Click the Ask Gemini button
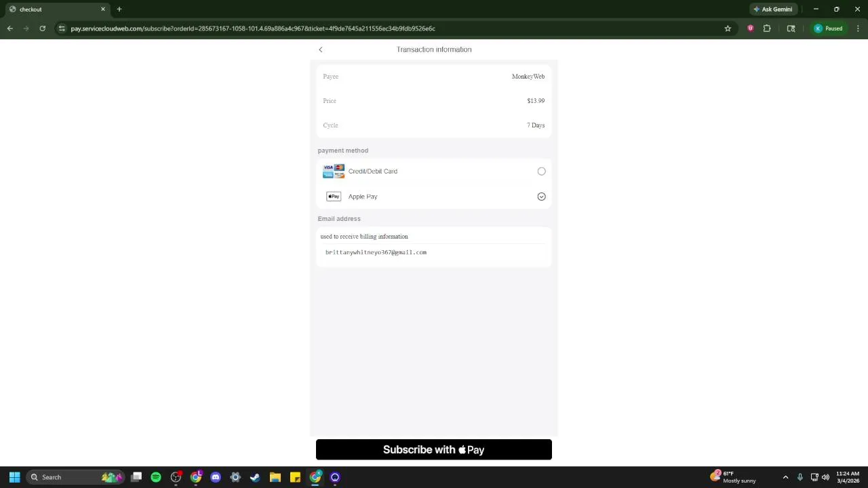 click(x=772, y=9)
